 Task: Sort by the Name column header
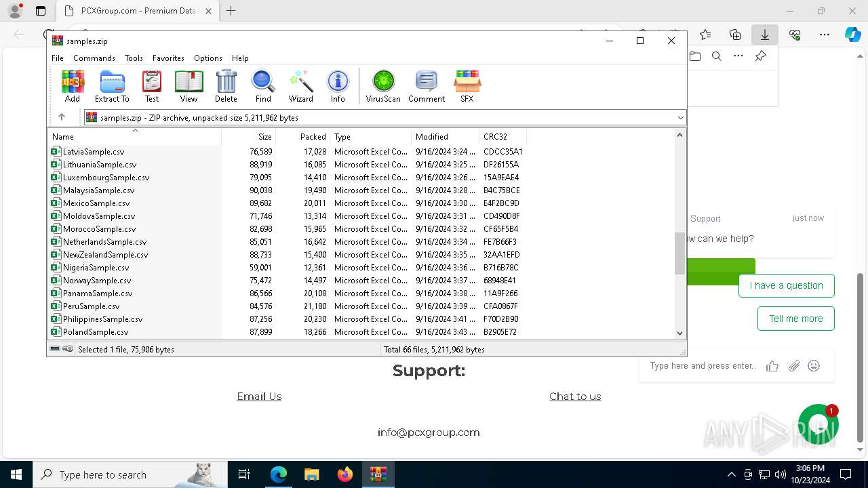coord(135,137)
